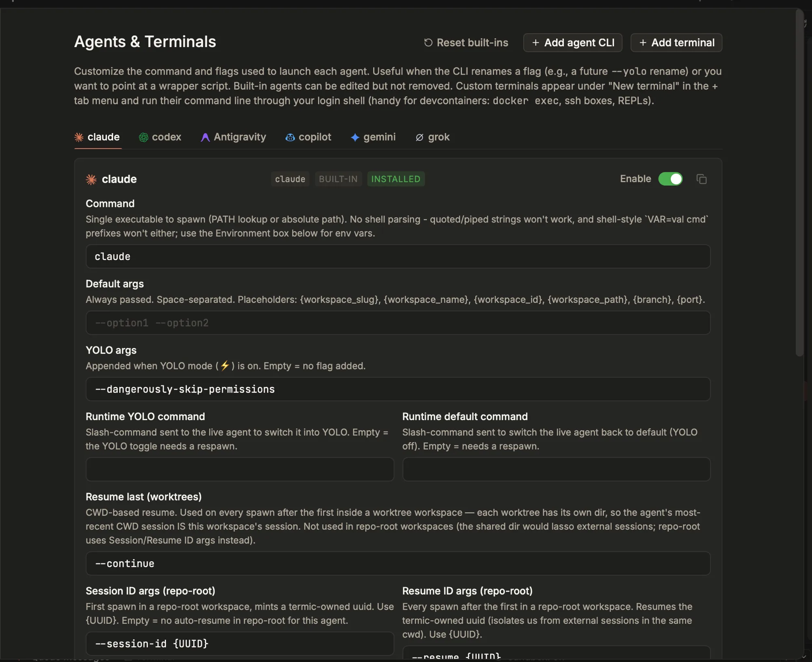Focus the Runtime default command field
This screenshot has width=812, height=662.
pyautogui.click(x=556, y=469)
